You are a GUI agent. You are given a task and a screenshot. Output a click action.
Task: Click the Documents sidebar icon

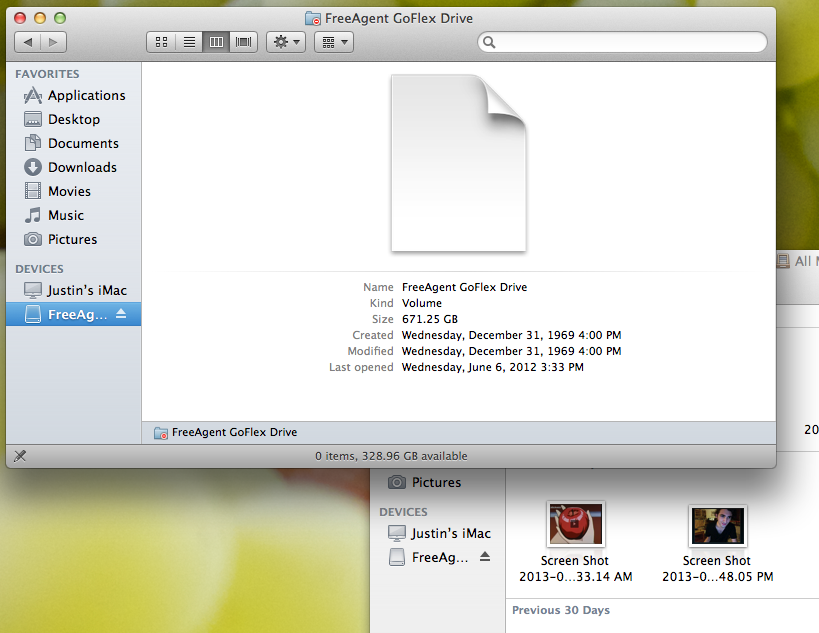33,143
